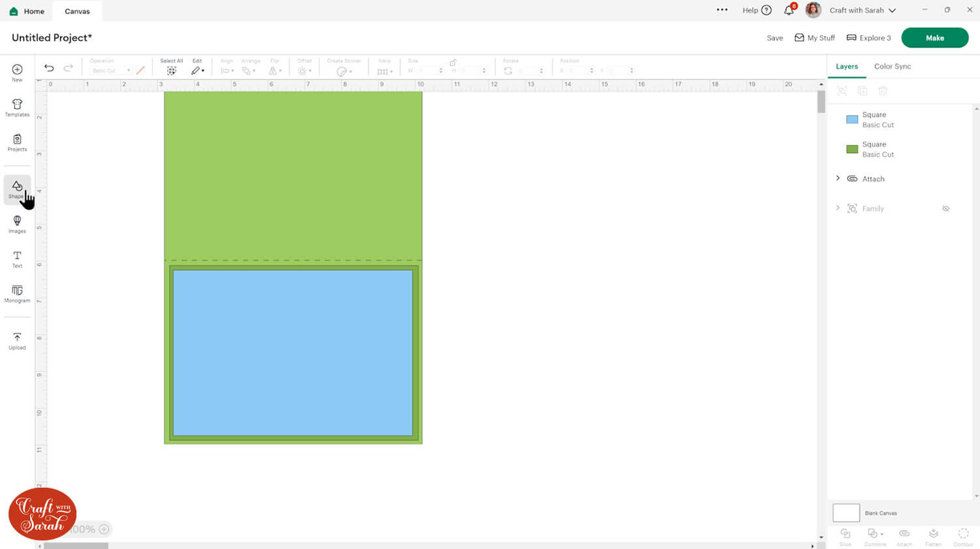Click the canvas horizontal scrollbar

coord(76,546)
